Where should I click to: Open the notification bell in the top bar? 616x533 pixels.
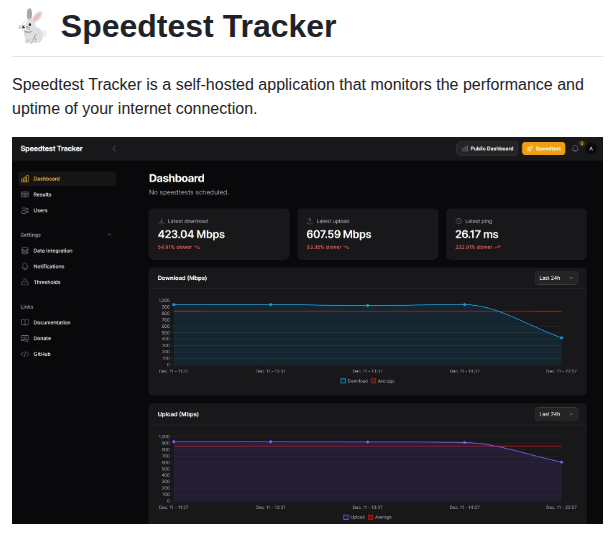575,148
